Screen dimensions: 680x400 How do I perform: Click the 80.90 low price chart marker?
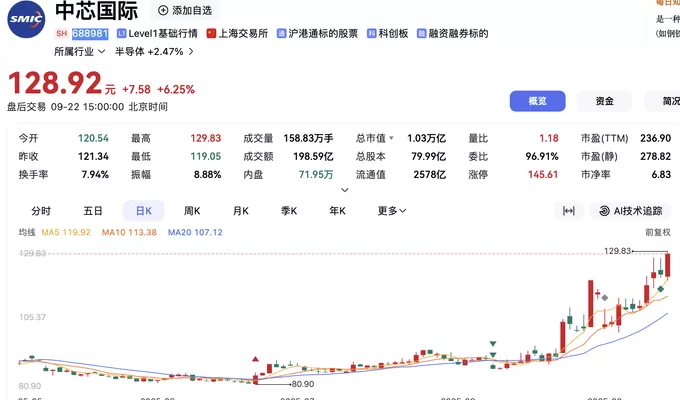303,384
